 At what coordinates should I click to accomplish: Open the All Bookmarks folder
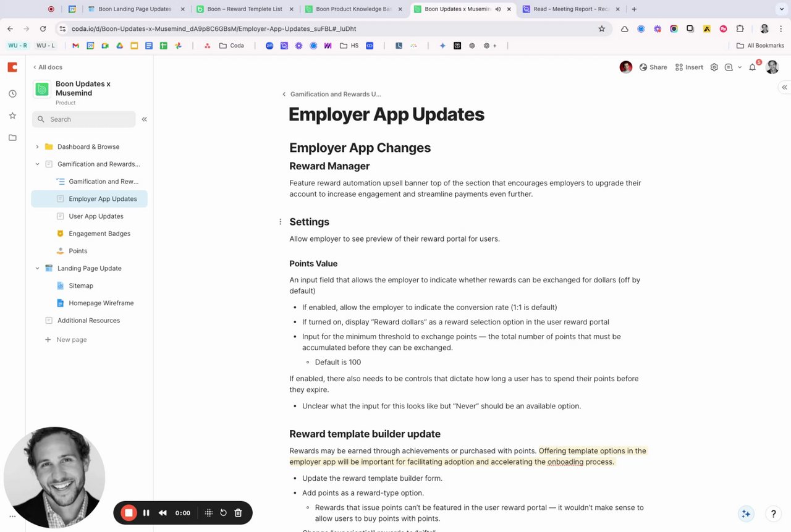point(760,46)
